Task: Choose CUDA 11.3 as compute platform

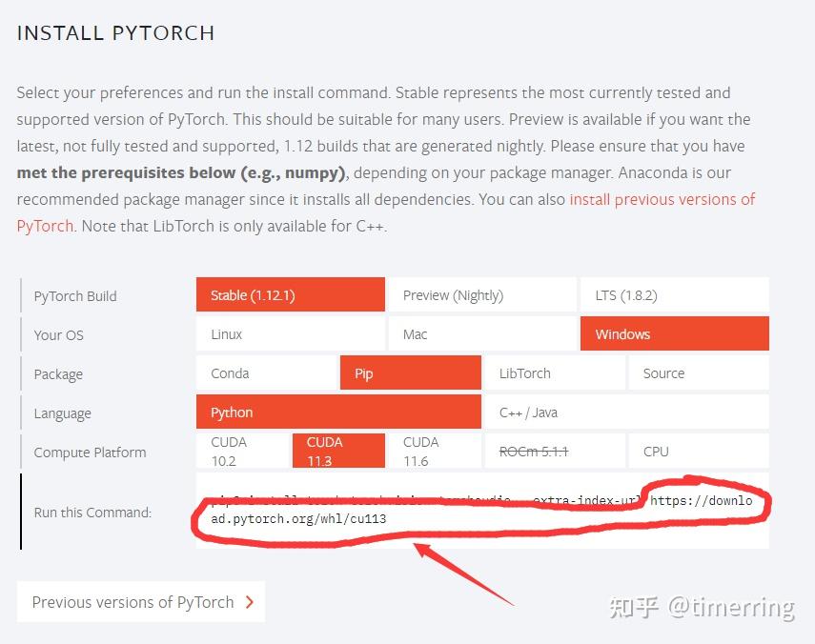Action: pos(338,450)
